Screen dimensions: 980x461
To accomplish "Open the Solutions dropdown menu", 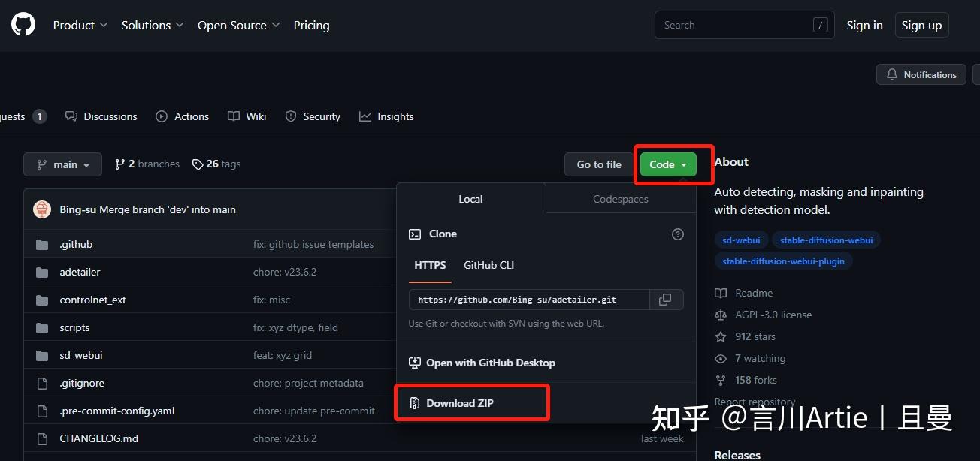I will (153, 25).
